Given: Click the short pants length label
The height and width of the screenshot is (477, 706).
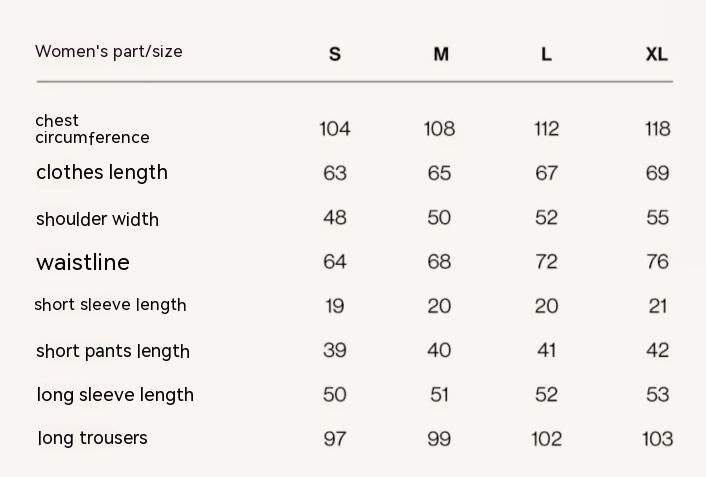Looking at the screenshot, I should (x=113, y=351).
